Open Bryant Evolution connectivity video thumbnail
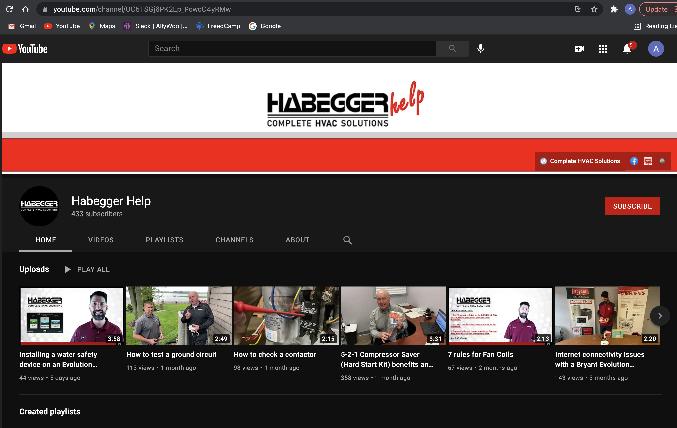677x428 pixels. 607,316
